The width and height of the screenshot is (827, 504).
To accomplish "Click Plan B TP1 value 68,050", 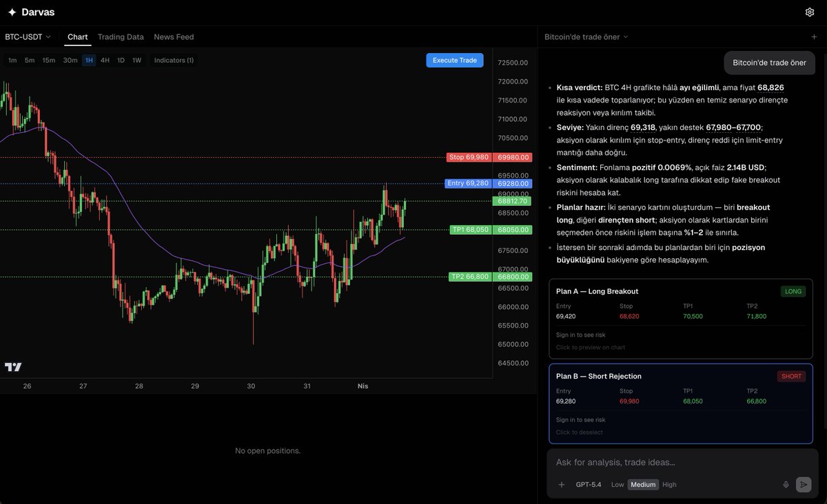I will point(693,401).
